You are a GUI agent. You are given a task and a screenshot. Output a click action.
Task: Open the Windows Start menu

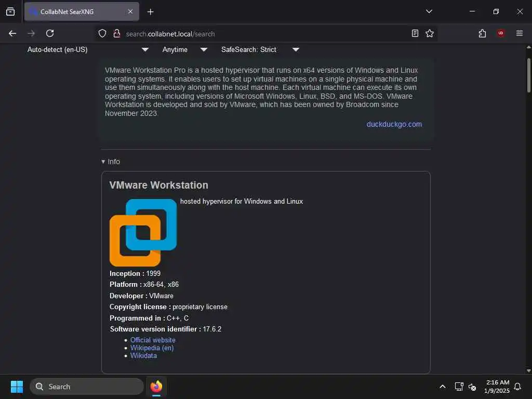17,387
